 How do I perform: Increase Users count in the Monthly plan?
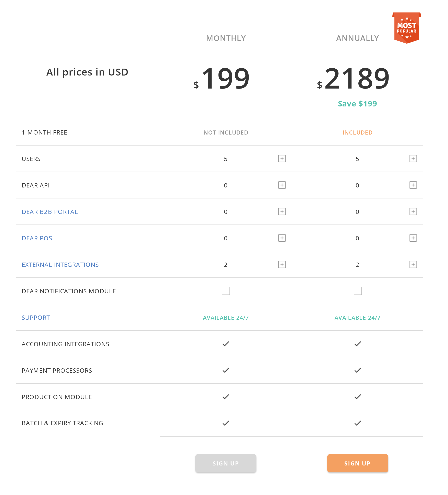click(282, 159)
